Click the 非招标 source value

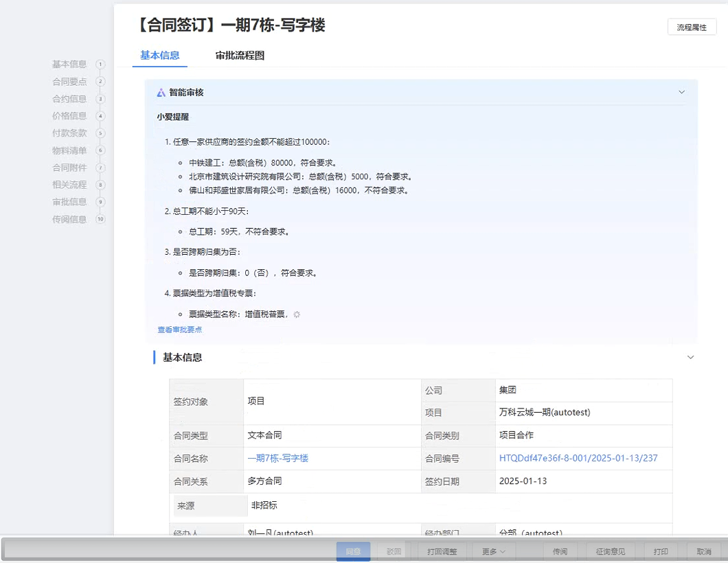(x=264, y=505)
